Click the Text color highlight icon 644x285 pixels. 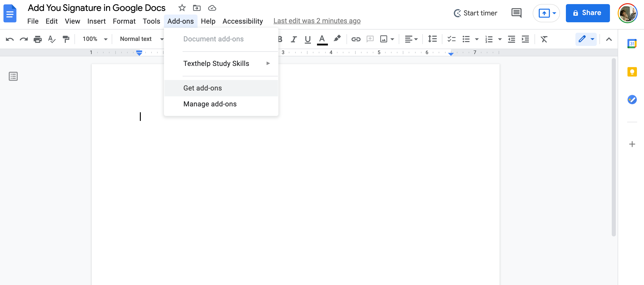coord(336,39)
